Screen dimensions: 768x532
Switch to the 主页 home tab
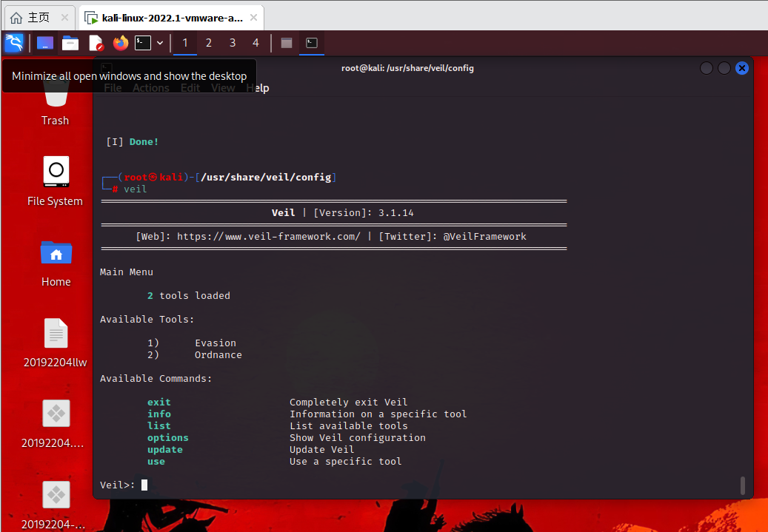click(x=39, y=18)
